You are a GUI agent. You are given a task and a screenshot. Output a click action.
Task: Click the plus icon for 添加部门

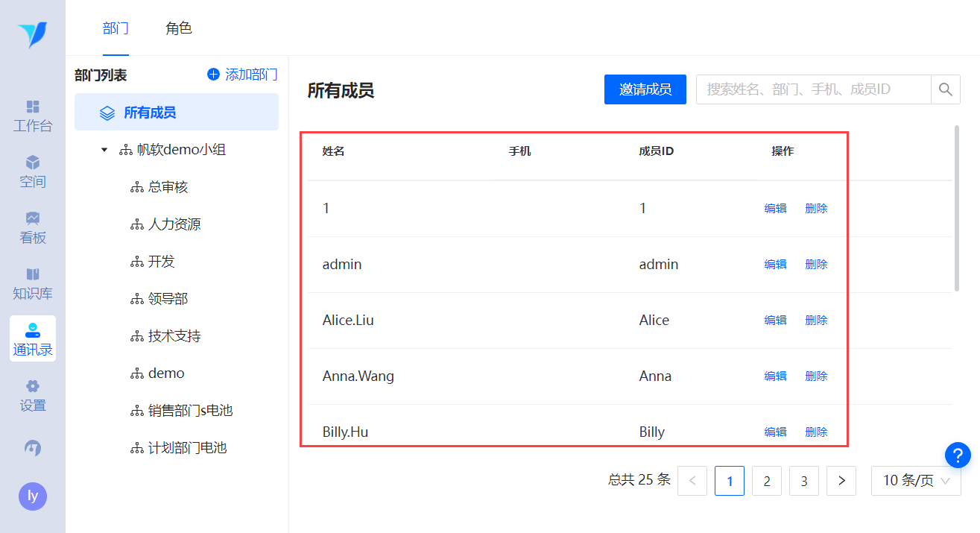pos(213,75)
